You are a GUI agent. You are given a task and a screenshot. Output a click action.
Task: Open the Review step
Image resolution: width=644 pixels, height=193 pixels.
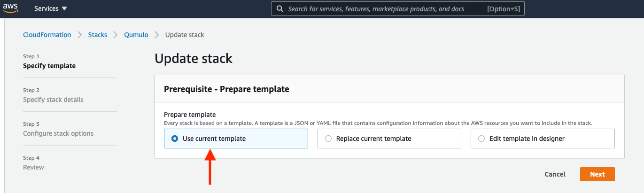(33, 163)
